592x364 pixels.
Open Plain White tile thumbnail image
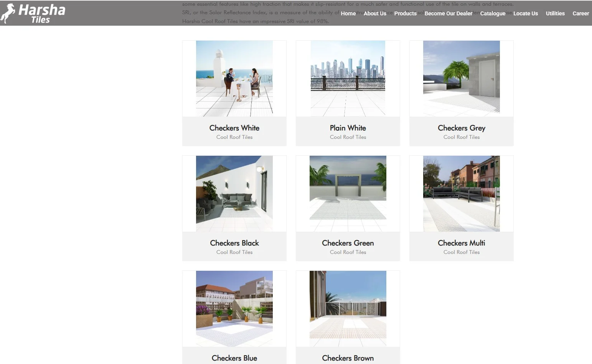[x=348, y=79]
